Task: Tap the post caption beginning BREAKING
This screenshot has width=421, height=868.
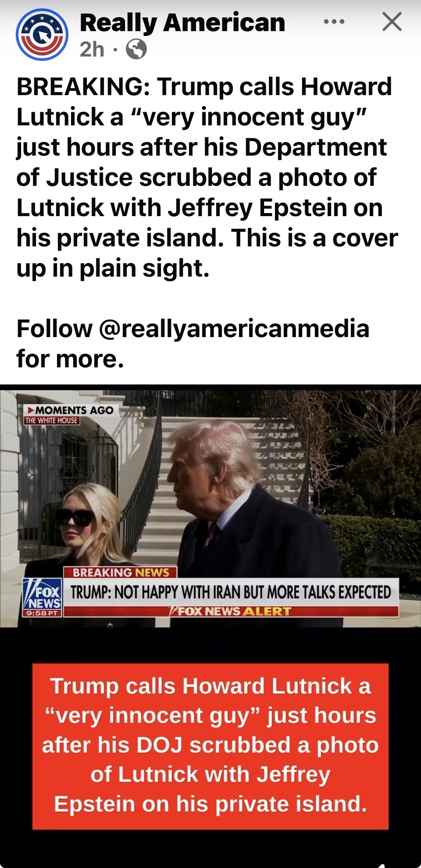Action: point(207,177)
